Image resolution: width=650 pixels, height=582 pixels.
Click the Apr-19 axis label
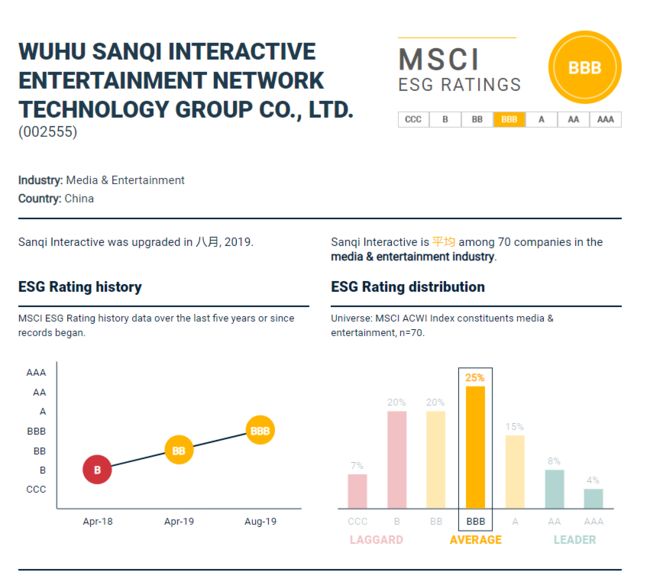(x=179, y=521)
